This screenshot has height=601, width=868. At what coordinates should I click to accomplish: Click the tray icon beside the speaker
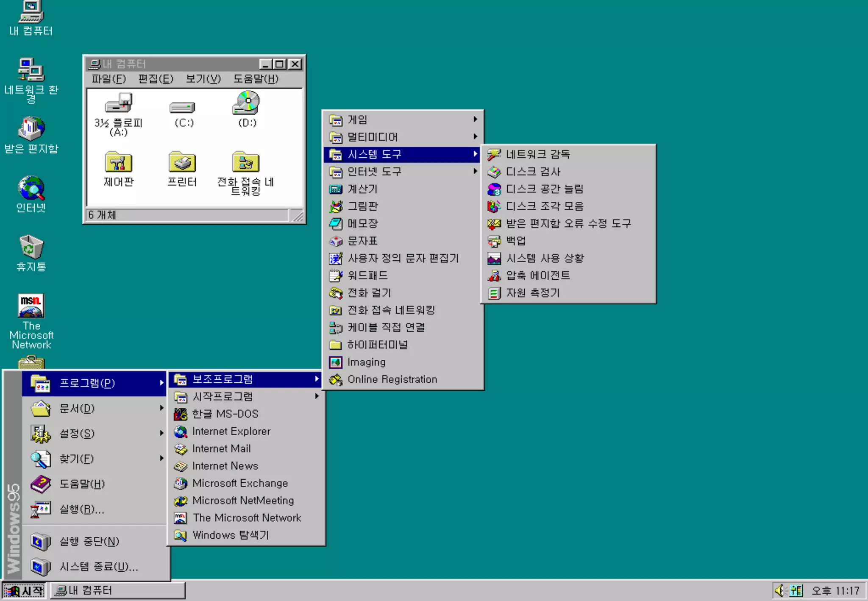796,590
